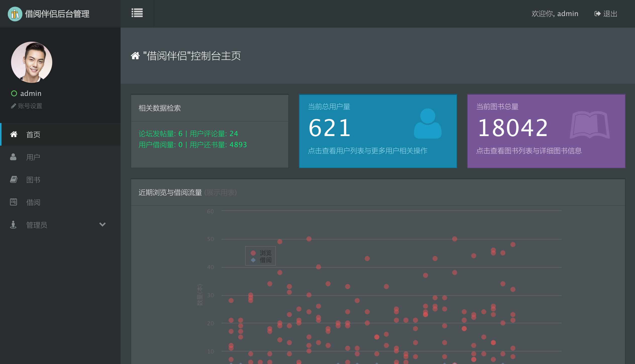This screenshot has height=364, width=635.
Task: Click the green online status circle
Action: pos(14,93)
